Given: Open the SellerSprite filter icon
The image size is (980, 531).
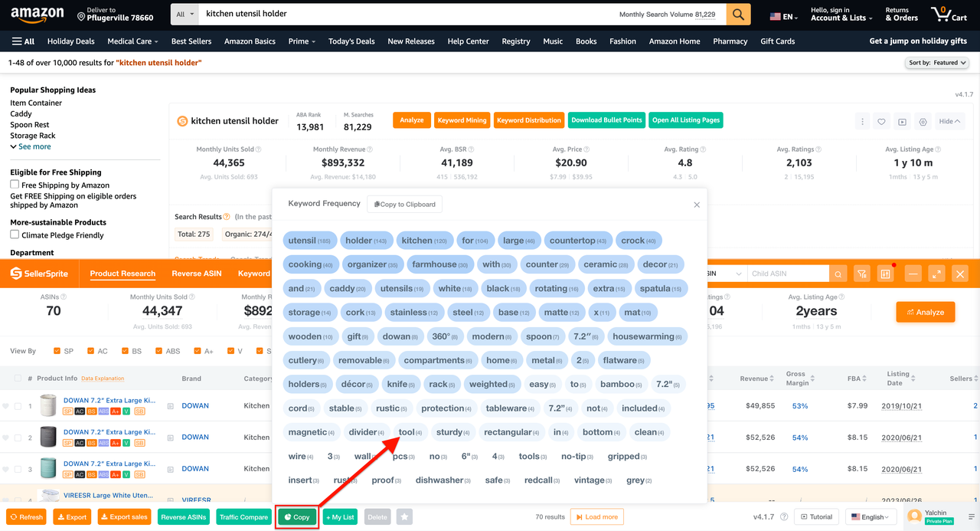Looking at the screenshot, I should (862, 274).
